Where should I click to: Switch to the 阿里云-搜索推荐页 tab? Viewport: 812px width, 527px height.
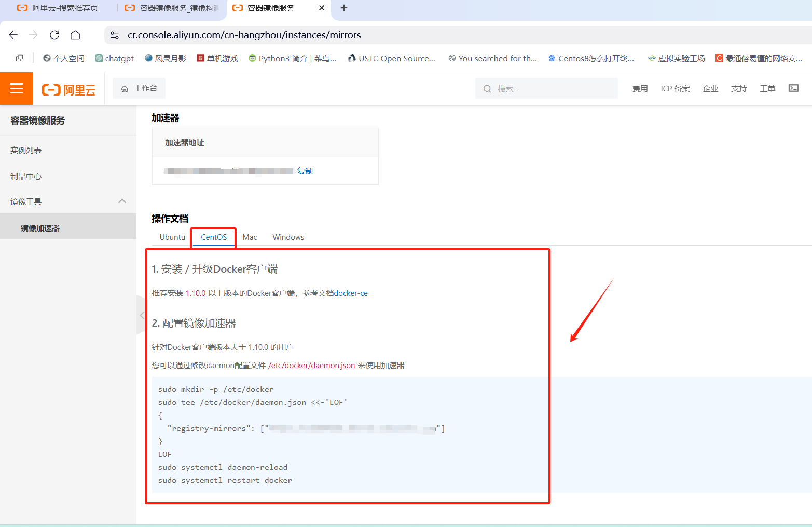pos(58,8)
